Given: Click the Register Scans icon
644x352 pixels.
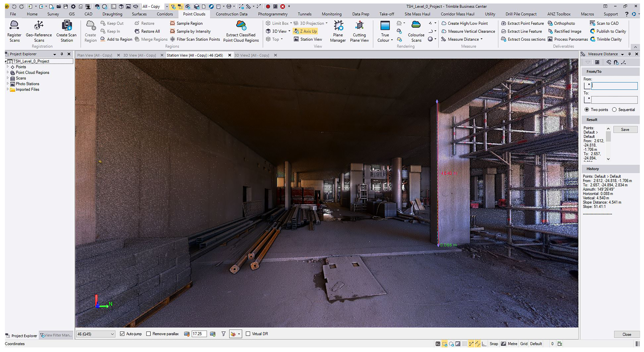Looking at the screenshot, I should click(x=14, y=25).
